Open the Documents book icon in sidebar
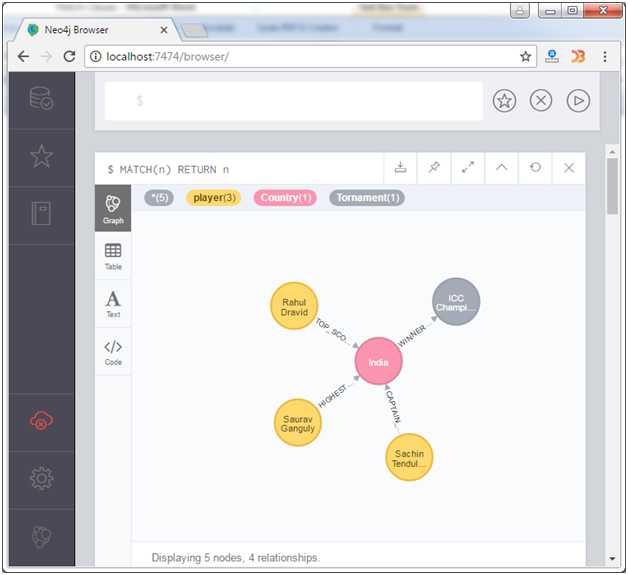Screen dimensions: 628x575 41,213
